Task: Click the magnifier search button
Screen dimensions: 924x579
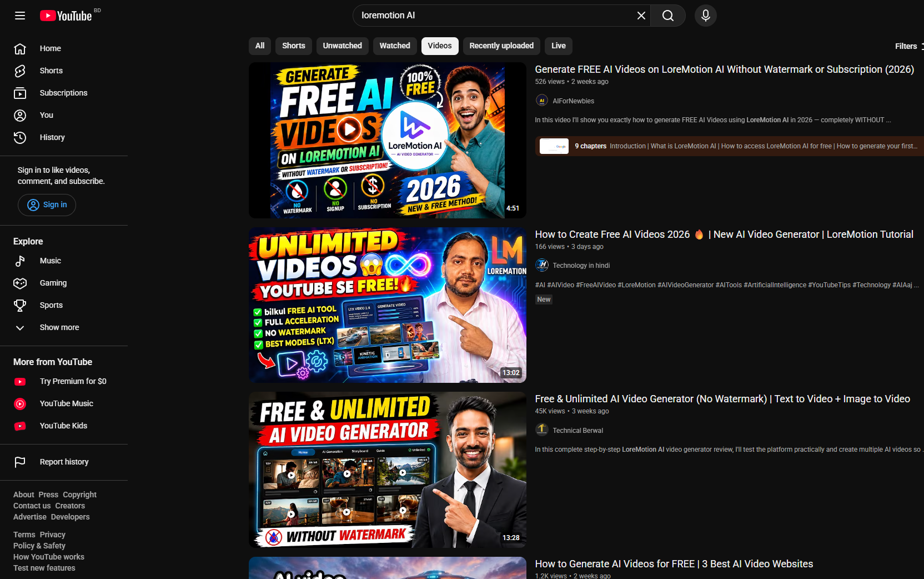Action: pyautogui.click(x=668, y=16)
